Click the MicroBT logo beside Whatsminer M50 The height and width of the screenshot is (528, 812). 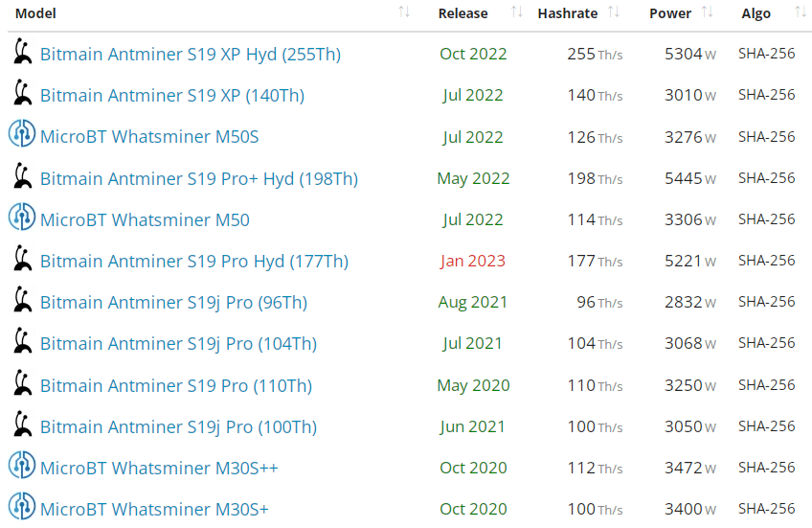pos(22,217)
